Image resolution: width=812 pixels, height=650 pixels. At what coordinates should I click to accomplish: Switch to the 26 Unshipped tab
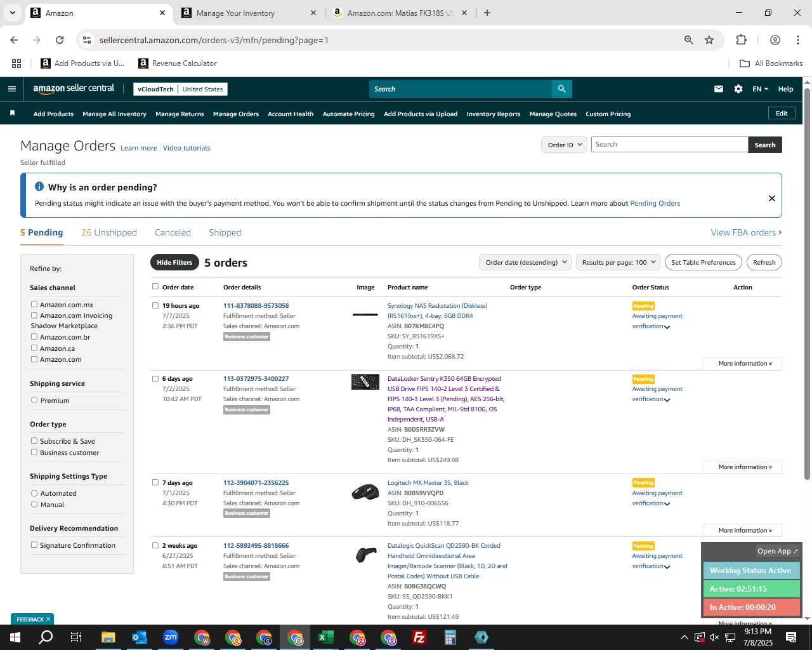coord(109,232)
